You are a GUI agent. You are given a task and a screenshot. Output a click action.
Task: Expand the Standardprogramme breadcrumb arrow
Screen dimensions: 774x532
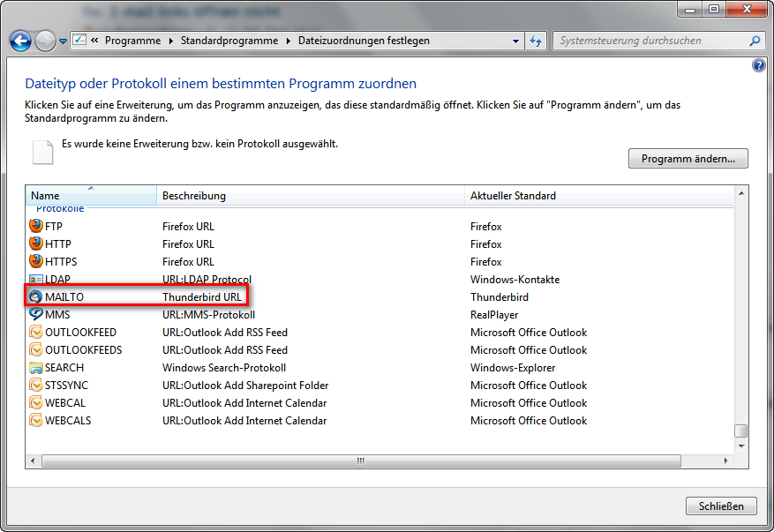point(289,41)
